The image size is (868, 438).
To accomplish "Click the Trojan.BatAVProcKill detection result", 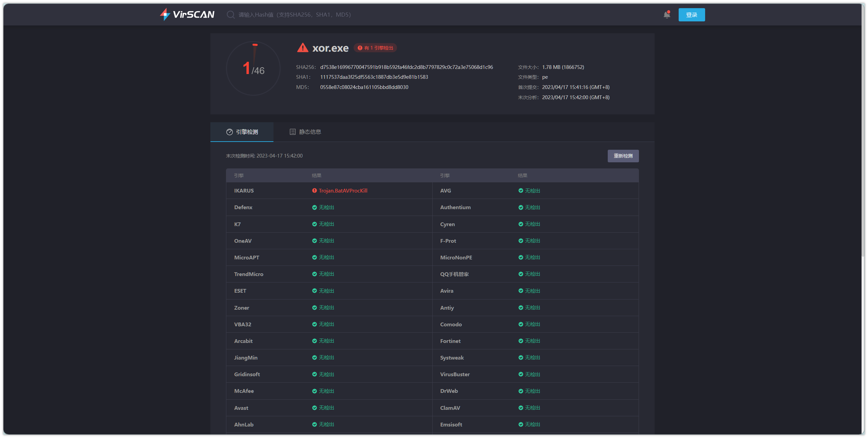I will tap(343, 191).
